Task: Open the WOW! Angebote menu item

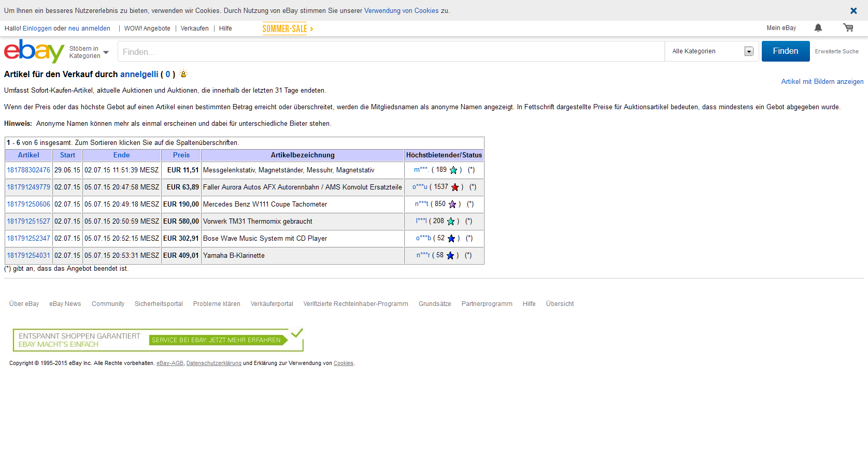Action: [x=147, y=28]
